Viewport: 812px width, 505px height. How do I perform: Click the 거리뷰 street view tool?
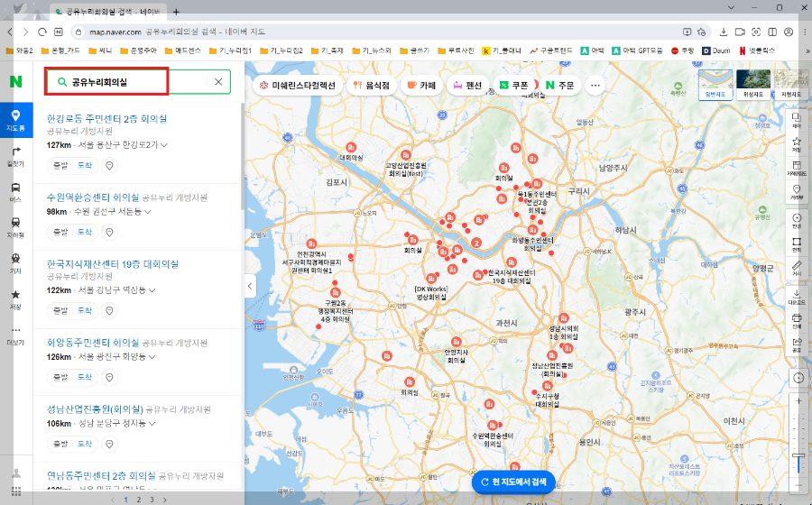(797, 192)
